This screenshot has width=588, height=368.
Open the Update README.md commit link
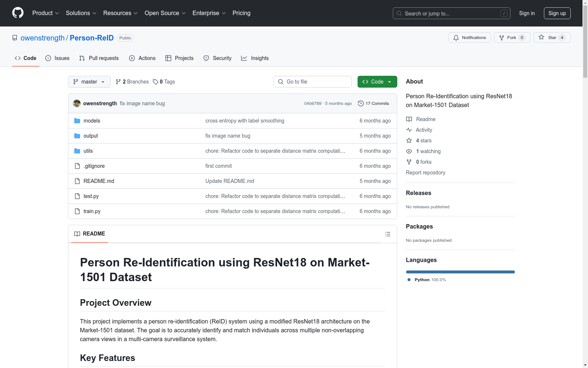pos(230,181)
